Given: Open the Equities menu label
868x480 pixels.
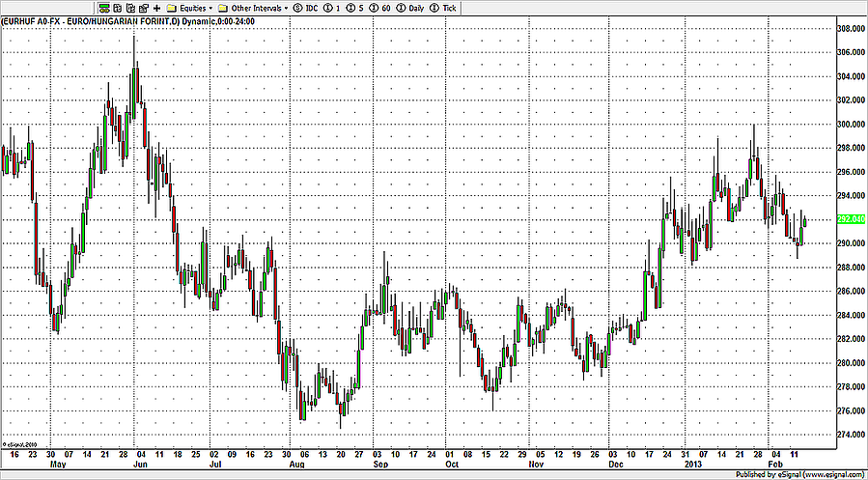Looking at the screenshot, I should coord(193,7).
